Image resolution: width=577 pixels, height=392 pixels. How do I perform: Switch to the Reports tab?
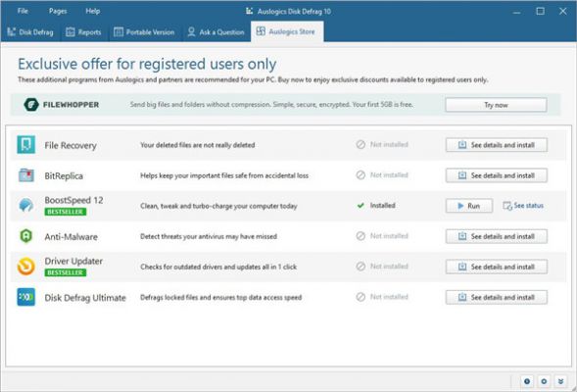(83, 32)
